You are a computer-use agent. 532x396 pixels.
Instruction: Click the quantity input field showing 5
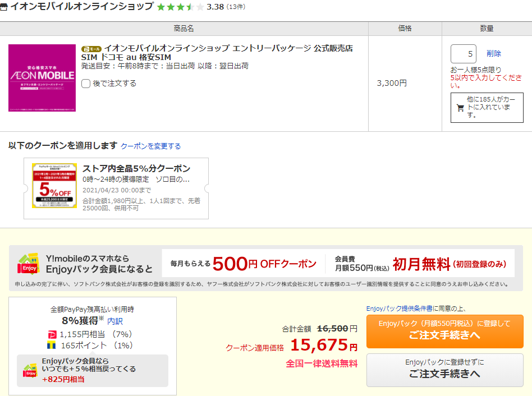point(463,54)
